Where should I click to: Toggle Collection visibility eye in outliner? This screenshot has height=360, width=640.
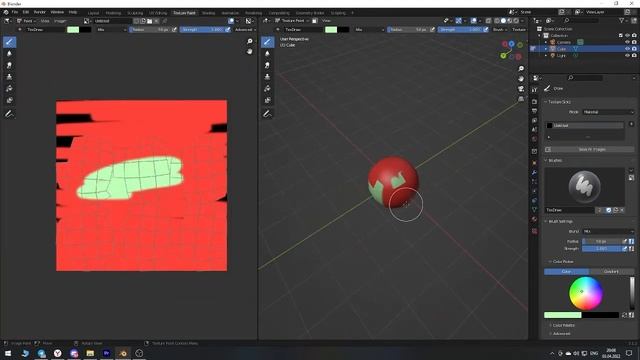627,36
